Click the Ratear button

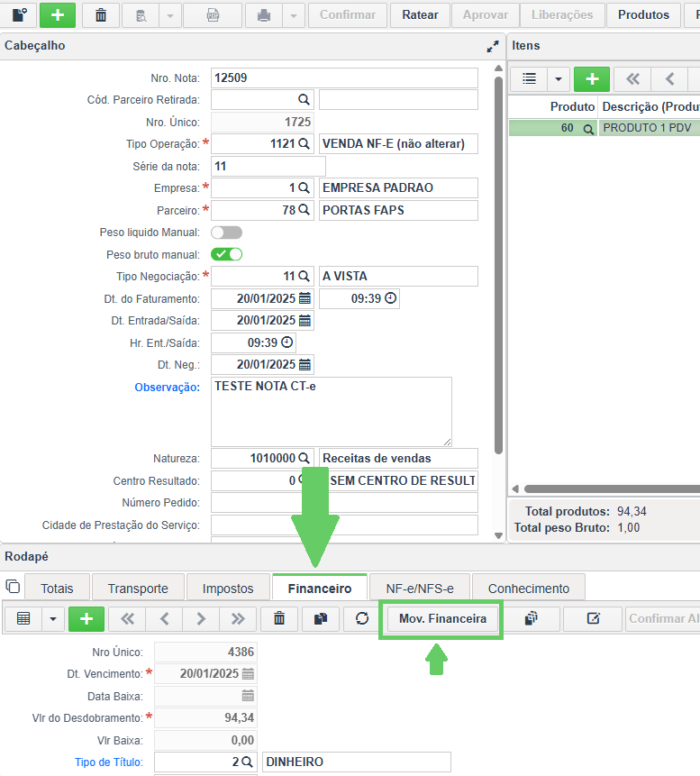tap(420, 14)
